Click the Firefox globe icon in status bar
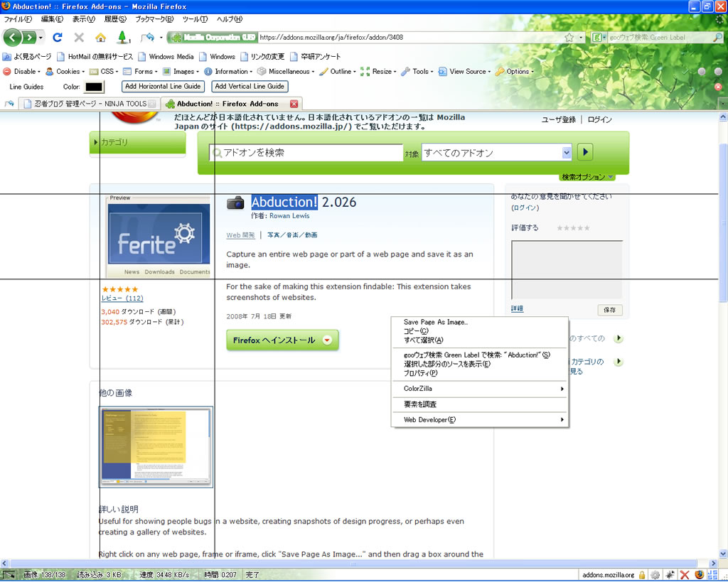This screenshot has width=728, height=582. pyautogui.click(x=699, y=575)
